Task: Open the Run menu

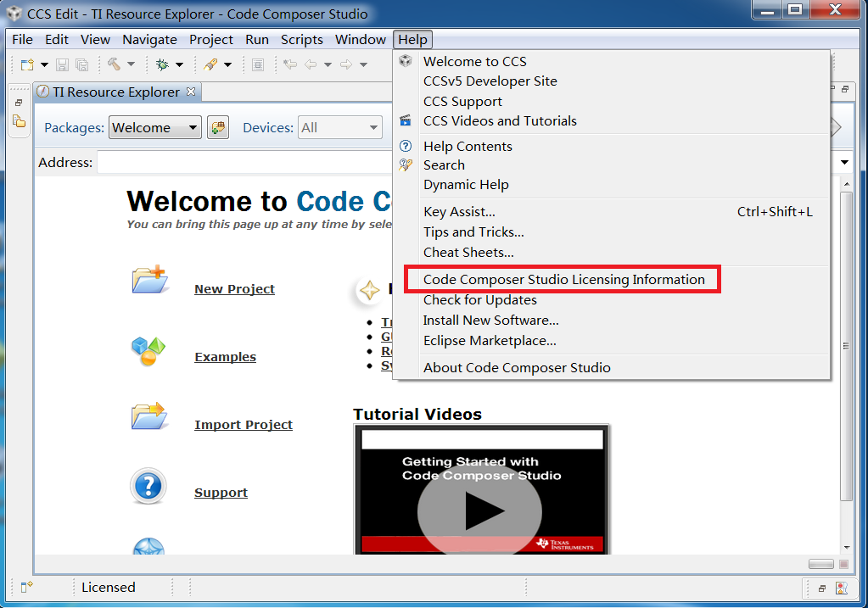Action: click(x=257, y=40)
